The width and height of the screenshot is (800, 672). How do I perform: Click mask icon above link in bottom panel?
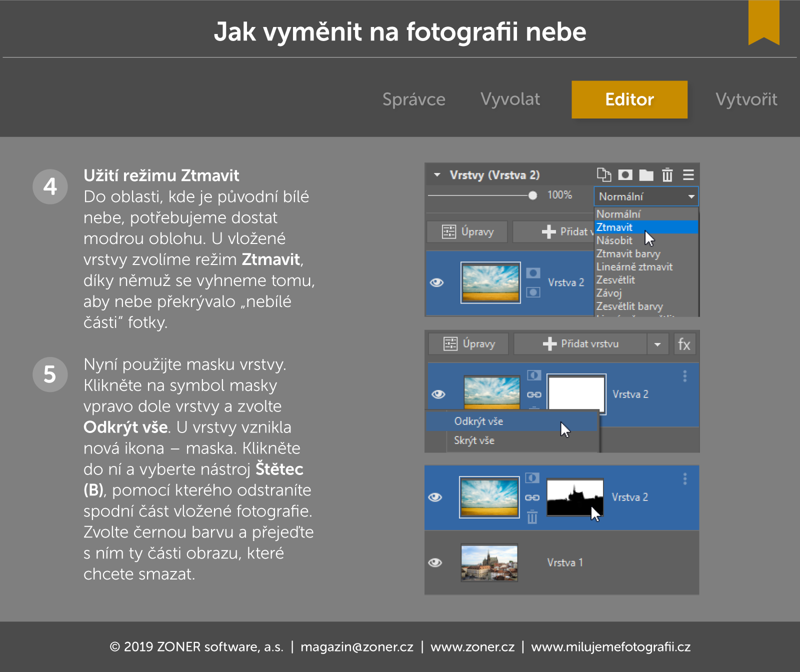click(x=532, y=478)
